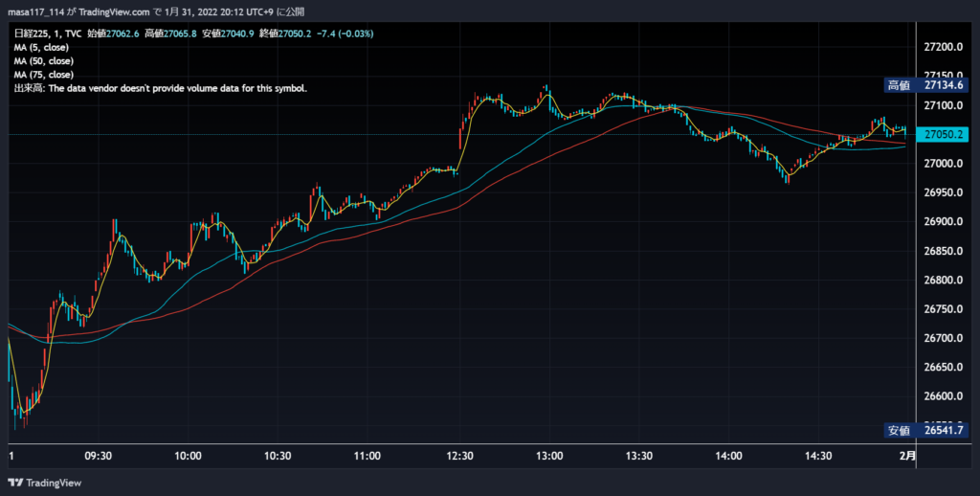Image resolution: width=980 pixels, height=496 pixels.
Task: Click the 26650.0 price axis label
Action: tap(943, 367)
